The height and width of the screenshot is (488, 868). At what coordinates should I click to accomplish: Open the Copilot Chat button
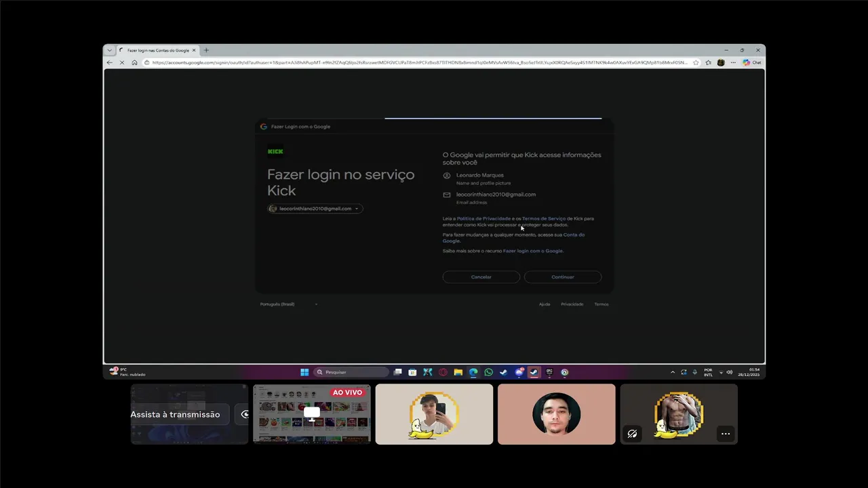[751, 62]
